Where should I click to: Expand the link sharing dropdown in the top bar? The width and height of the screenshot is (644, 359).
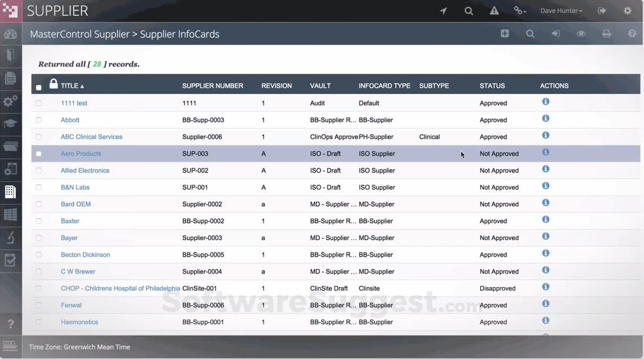click(519, 10)
